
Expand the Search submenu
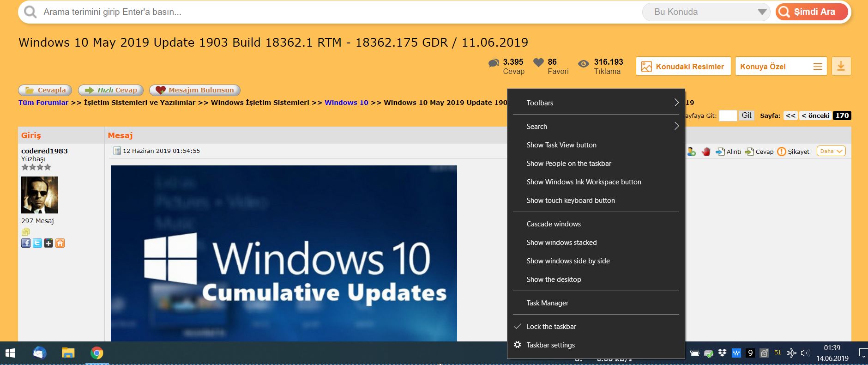point(596,126)
